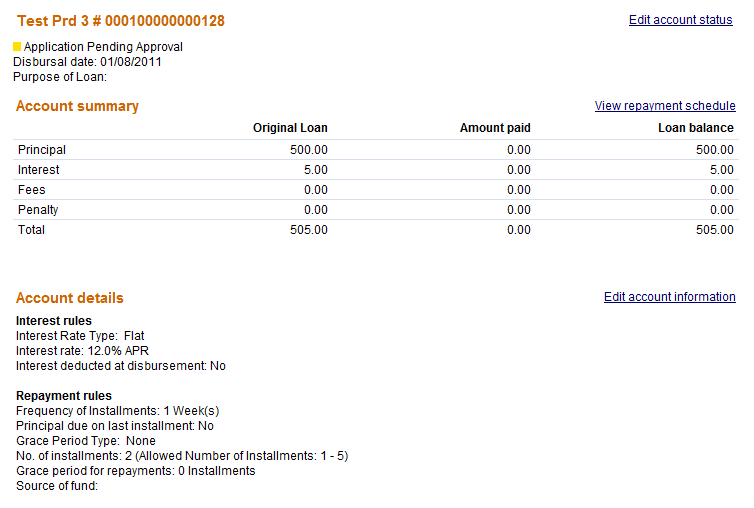This screenshot has width=754, height=508.
Task: Click the Repayment rules subheading
Action: [64, 396]
